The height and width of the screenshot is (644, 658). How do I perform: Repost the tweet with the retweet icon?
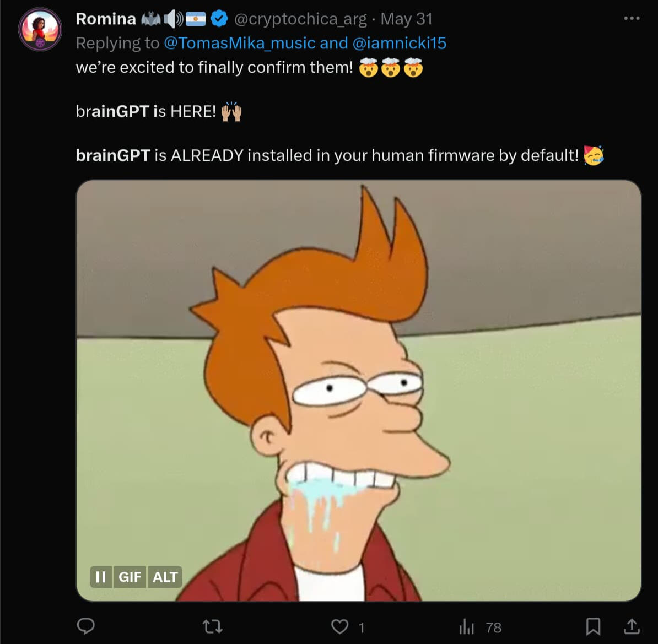pyautogui.click(x=212, y=626)
